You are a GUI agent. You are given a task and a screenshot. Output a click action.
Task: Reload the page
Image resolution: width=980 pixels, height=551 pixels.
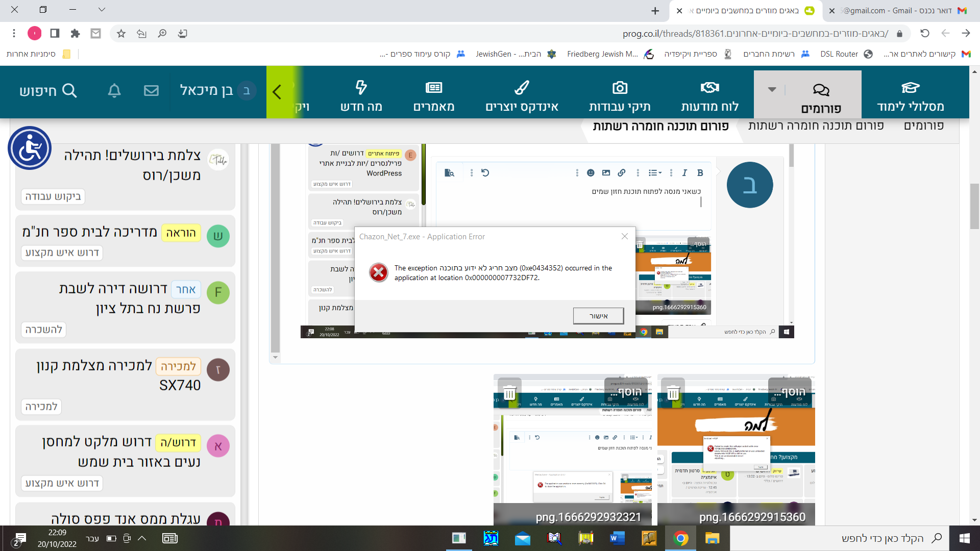pos(924,34)
